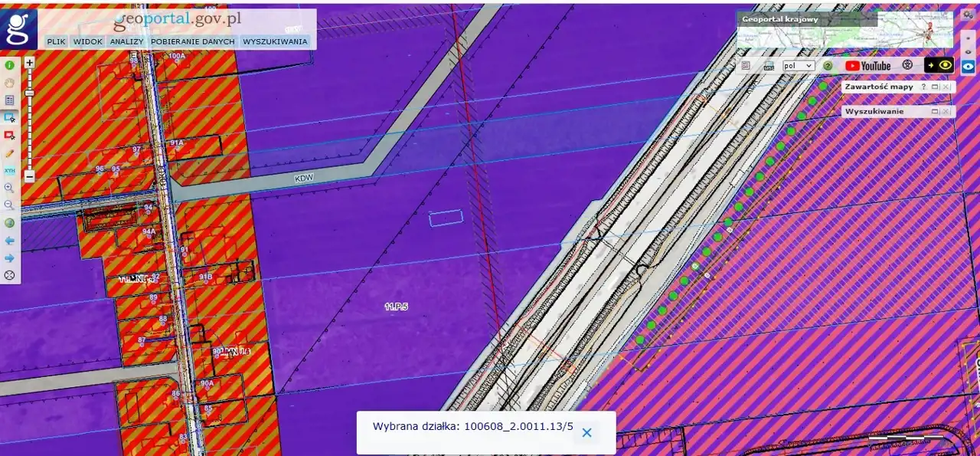Click the globe full extent icon
Screen dimensions: 980x456
pos(10,223)
